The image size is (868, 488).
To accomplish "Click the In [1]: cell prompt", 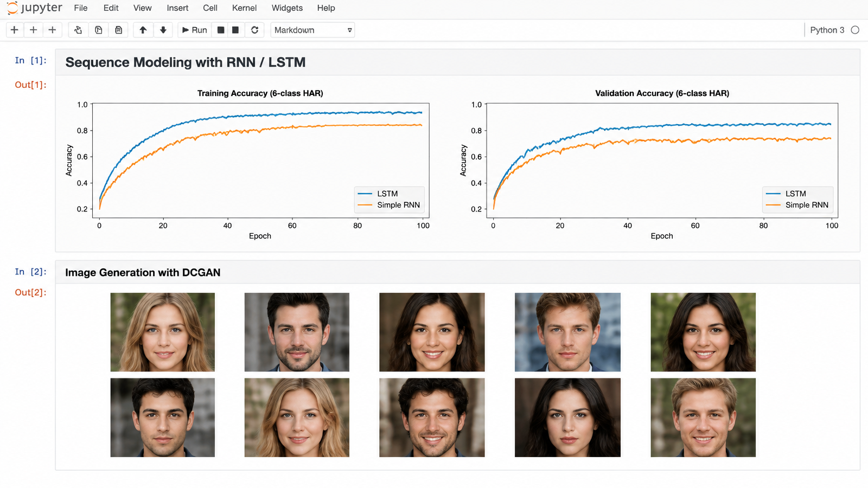I will pyautogui.click(x=30, y=60).
